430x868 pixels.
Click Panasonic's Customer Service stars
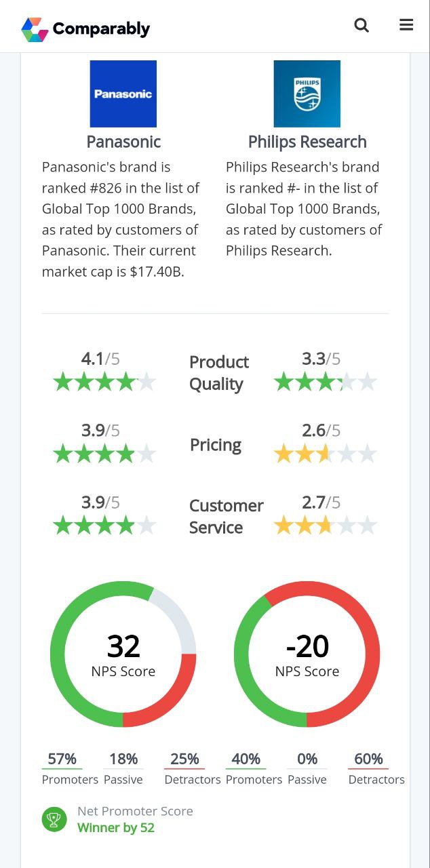tap(104, 526)
